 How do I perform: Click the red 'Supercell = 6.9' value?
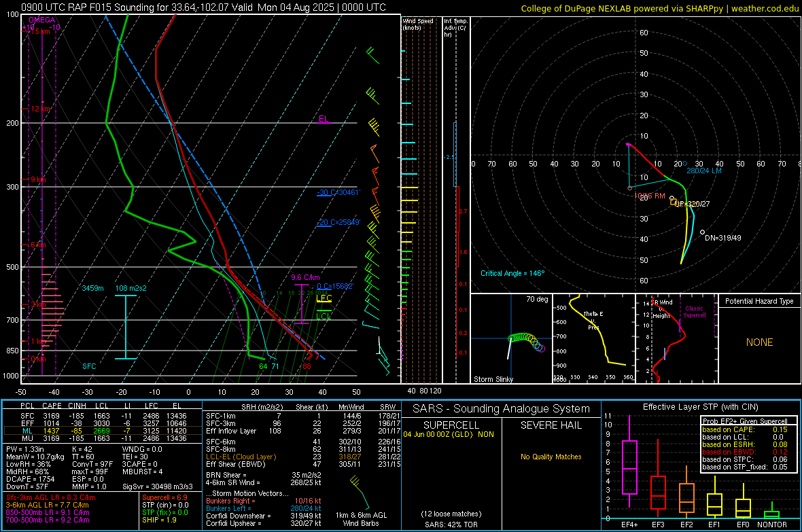coord(164,497)
